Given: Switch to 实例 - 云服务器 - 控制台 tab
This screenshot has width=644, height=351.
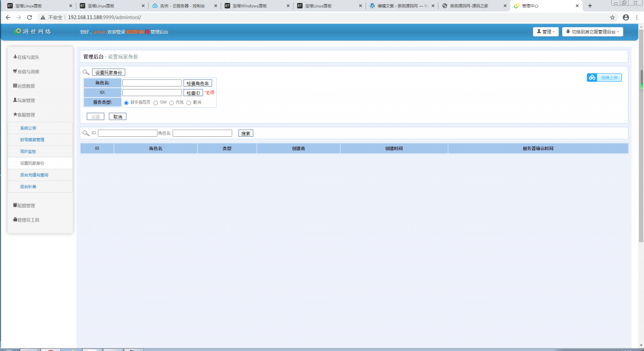Looking at the screenshot, I should coord(184,6).
